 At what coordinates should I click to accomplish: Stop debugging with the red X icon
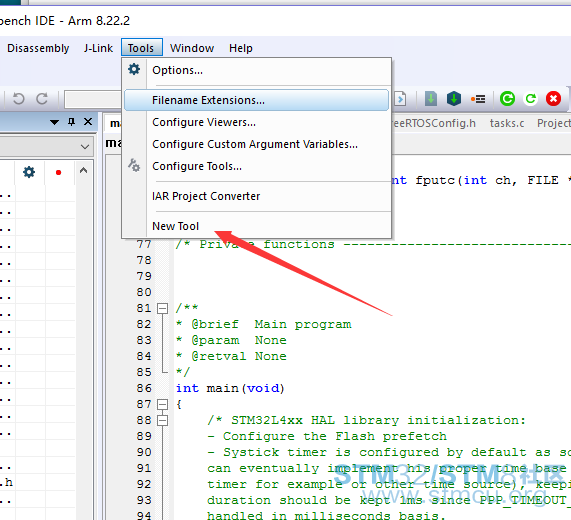(554, 99)
